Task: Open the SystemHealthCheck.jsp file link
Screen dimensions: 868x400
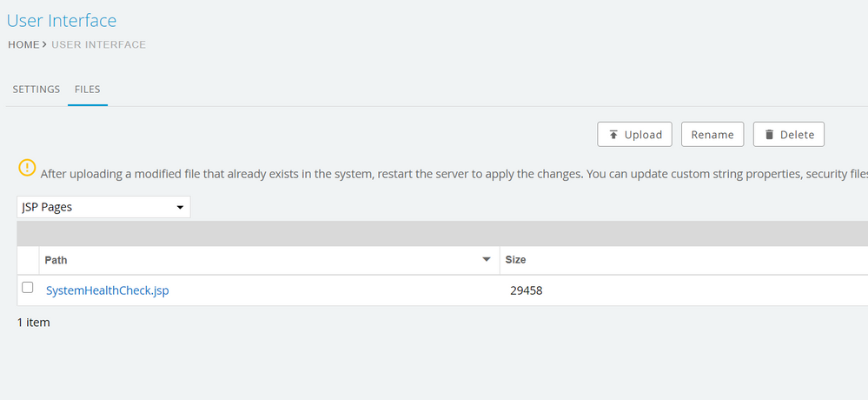Action: [x=107, y=290]
